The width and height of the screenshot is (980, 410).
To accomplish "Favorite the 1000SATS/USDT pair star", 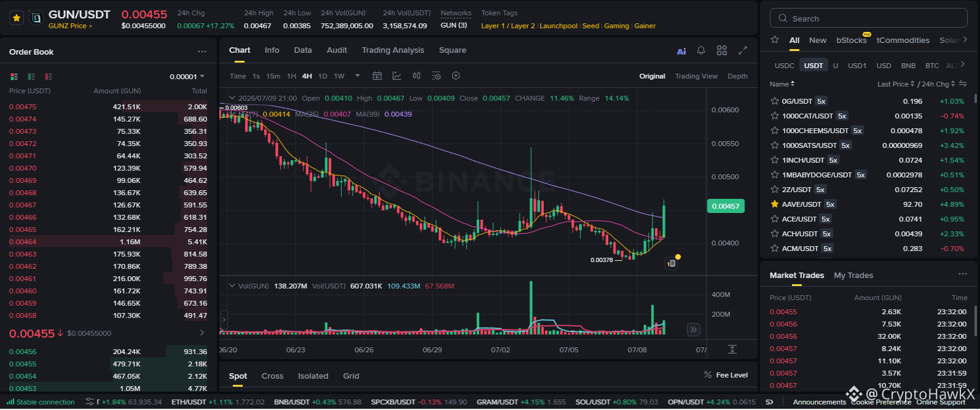I will point(775,145).
